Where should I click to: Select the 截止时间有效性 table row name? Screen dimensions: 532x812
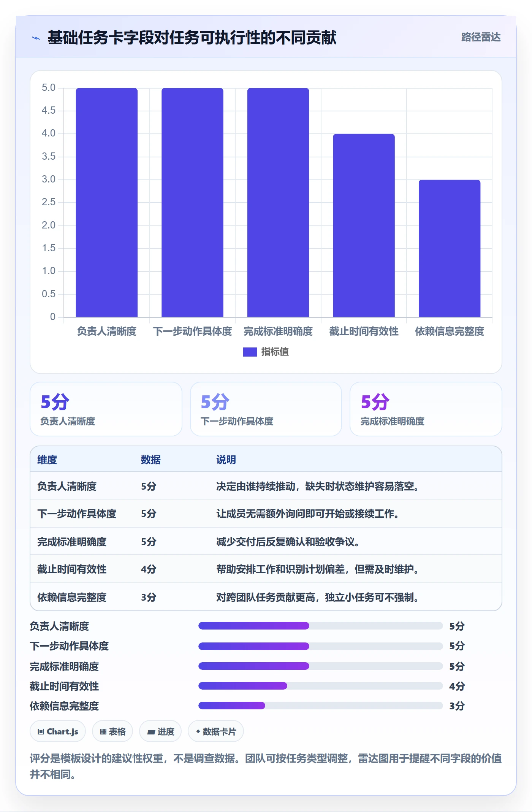pyautogui.click(x=72, y=569)
